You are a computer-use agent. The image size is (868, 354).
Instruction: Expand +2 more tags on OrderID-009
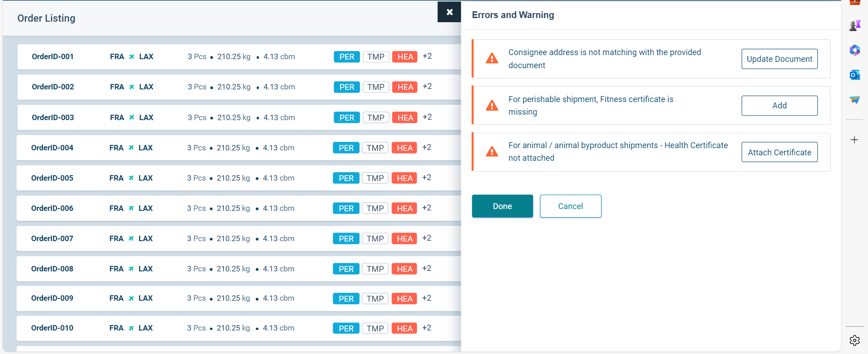point(427,298)
